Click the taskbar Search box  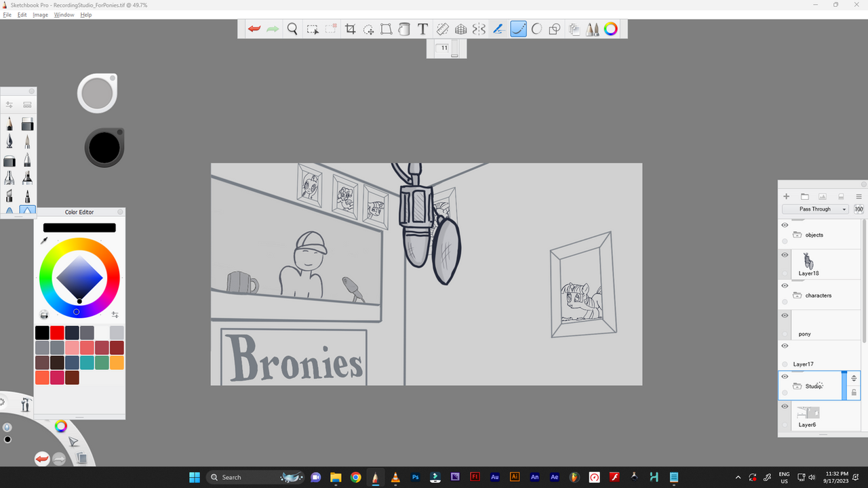(254, 477)
